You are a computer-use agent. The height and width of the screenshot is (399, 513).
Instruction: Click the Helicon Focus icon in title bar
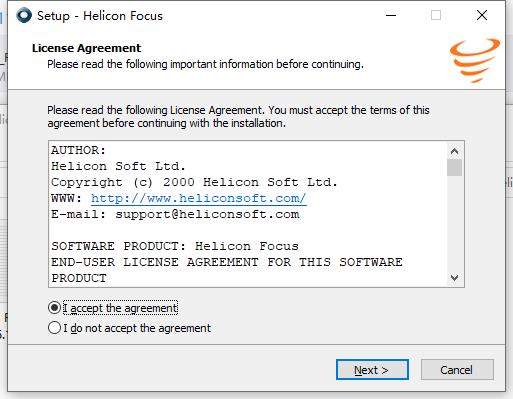pos(24,15)
